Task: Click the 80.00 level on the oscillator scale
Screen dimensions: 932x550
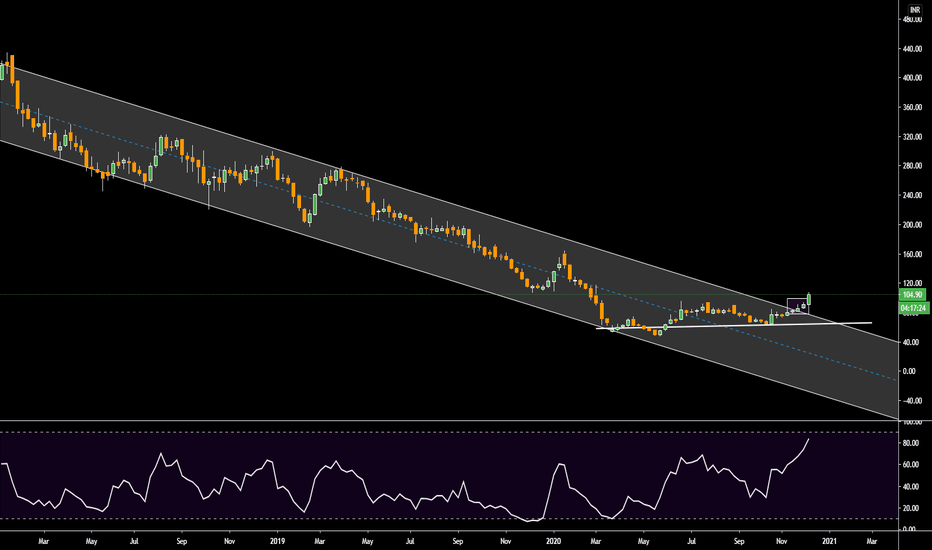Action: [x=910, y=443]
